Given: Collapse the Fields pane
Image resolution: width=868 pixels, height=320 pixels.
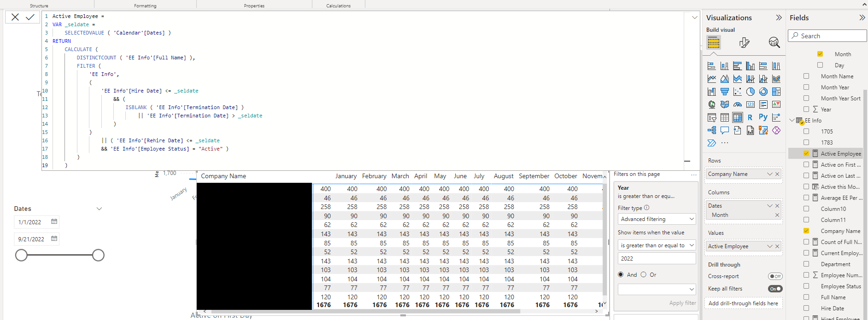Looking at the screenshot, I should tap(862, 17).
